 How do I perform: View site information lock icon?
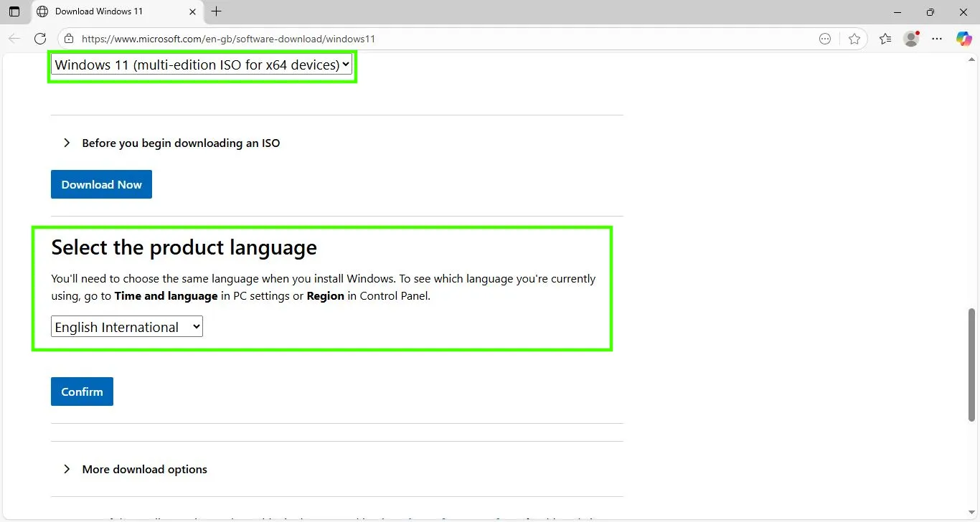click(x=69, y=39)
